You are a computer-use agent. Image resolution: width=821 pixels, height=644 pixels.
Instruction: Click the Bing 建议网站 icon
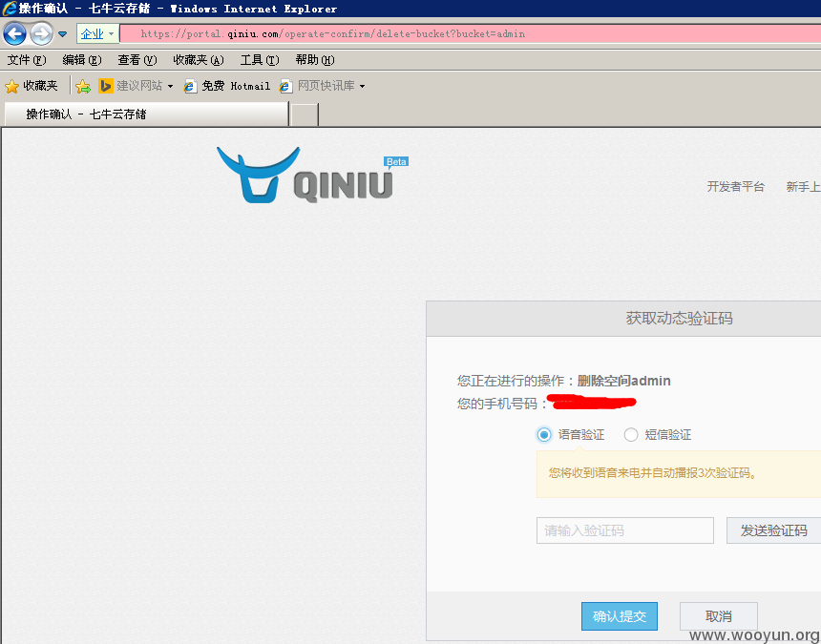pyautogui.click(x=105, y=86)
